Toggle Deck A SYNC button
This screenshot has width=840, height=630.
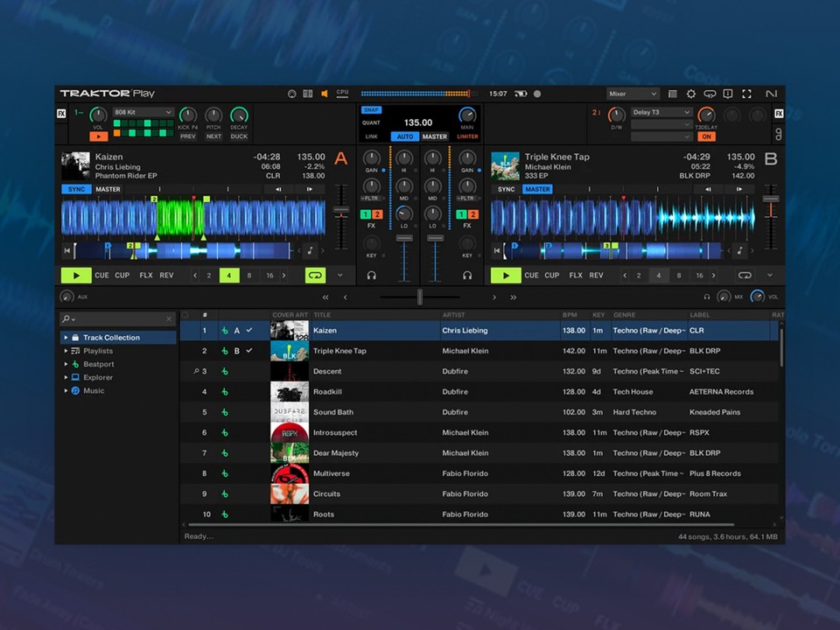(x=77, y=189)
